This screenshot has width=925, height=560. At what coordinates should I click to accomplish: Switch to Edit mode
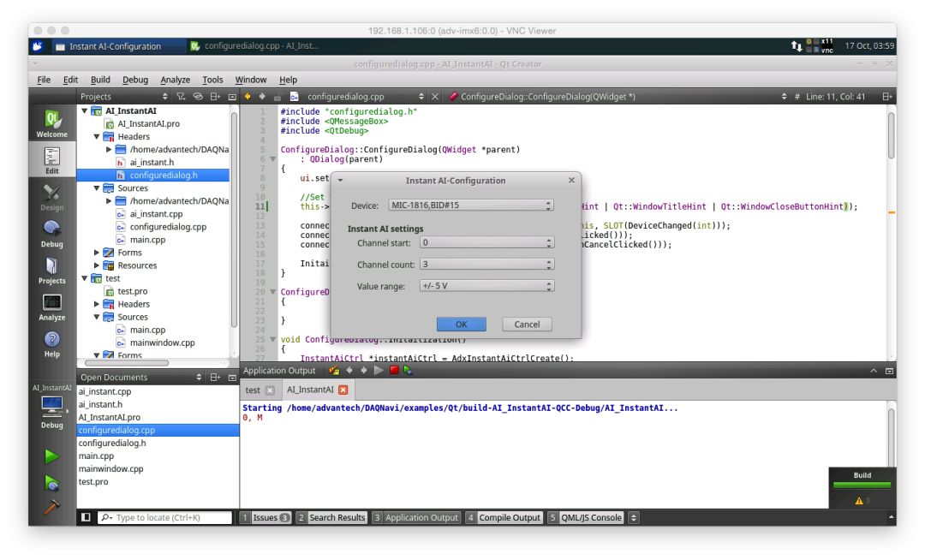click(x=52, y=160)
